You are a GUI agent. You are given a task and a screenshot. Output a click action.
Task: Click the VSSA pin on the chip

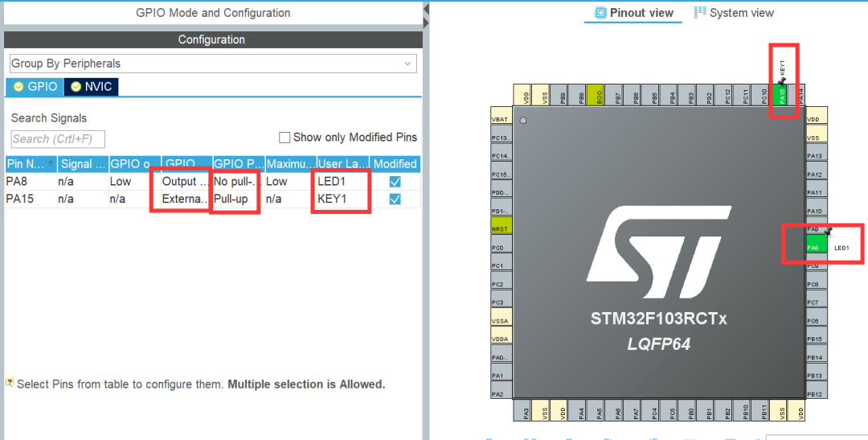click(502, 317)
